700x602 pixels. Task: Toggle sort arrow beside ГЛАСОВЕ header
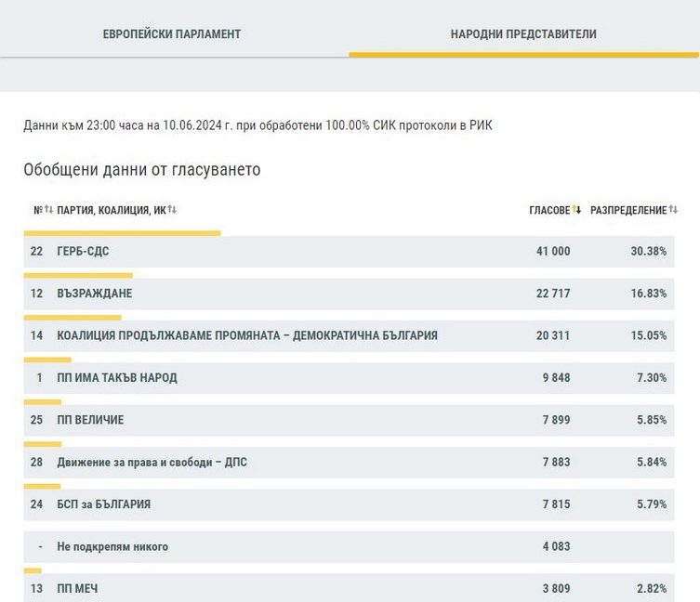pyautogui.click(x=576, y=210)
